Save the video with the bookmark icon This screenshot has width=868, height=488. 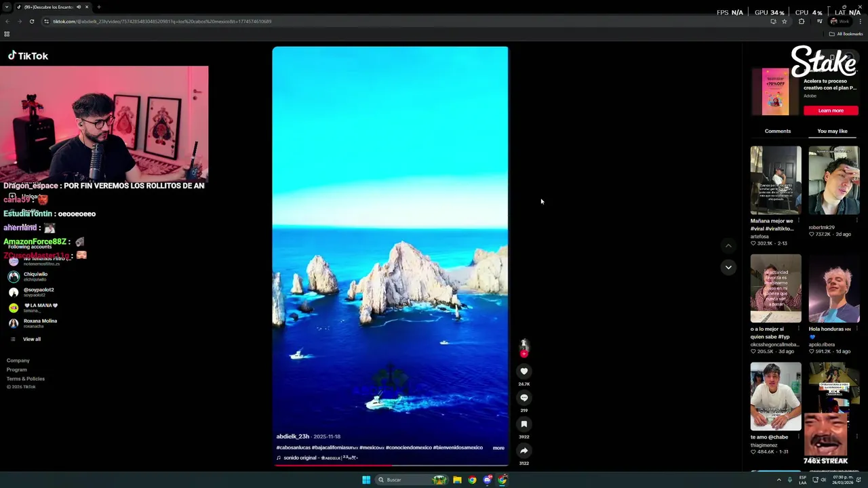(524, 424)
